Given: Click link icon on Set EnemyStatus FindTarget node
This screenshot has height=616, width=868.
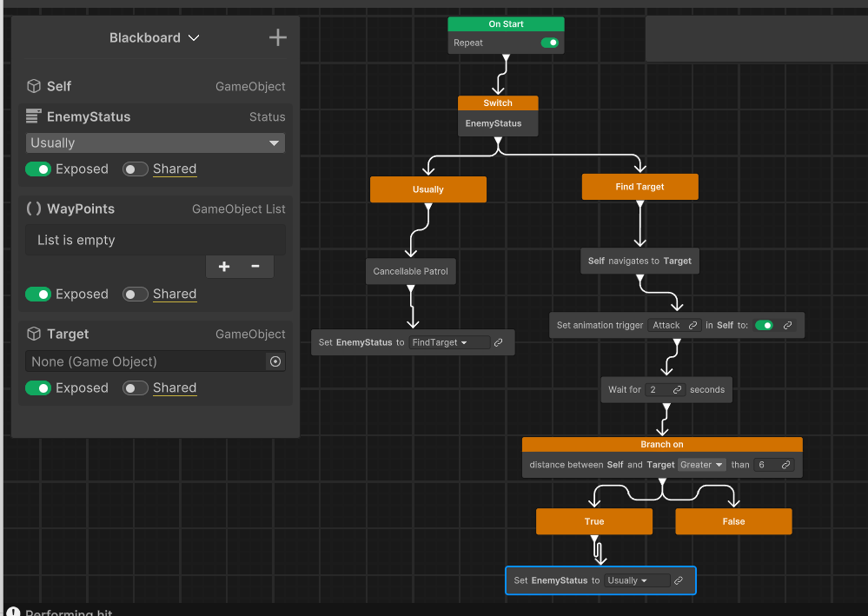Looking at the screenshot, I should [499, 342].
